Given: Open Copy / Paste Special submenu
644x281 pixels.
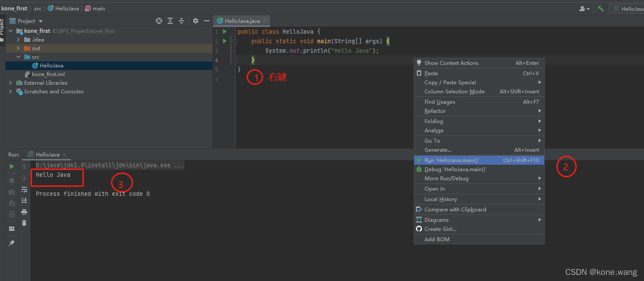Looking at the screenshot, I should [479, 82].
